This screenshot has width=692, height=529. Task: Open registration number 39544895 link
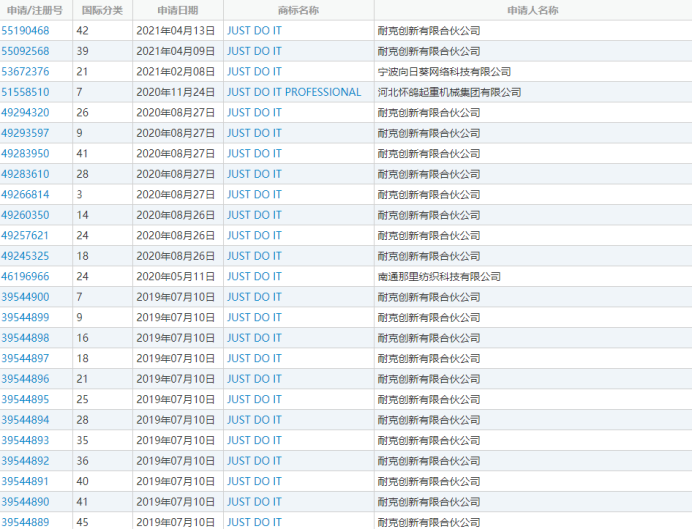(25, 399)
